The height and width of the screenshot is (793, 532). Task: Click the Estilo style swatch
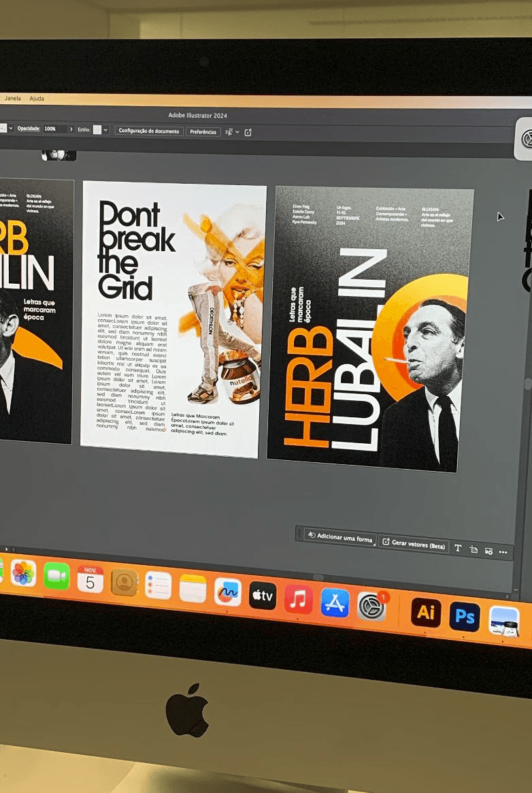pyautogui.click(x=97, y=130)
